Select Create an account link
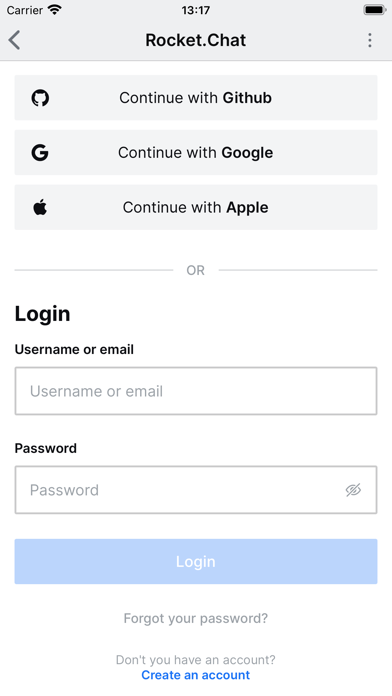The width and height of the screenshot is (392, 696). [x=196, y=675]
